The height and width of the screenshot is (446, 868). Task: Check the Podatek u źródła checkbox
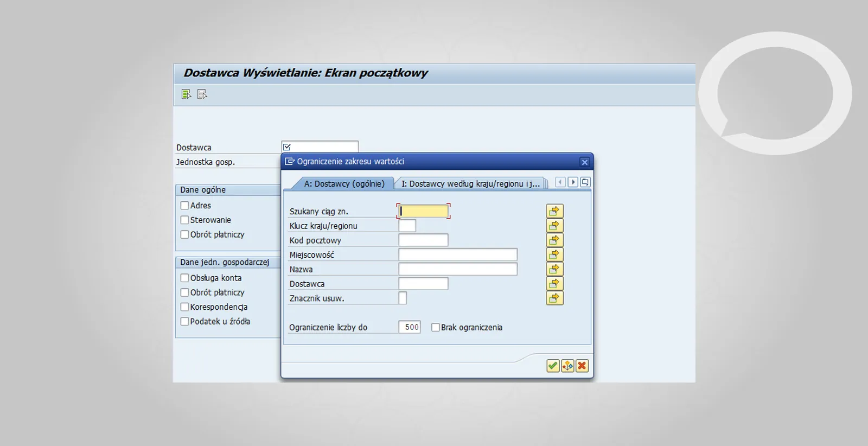pos(184,321)
